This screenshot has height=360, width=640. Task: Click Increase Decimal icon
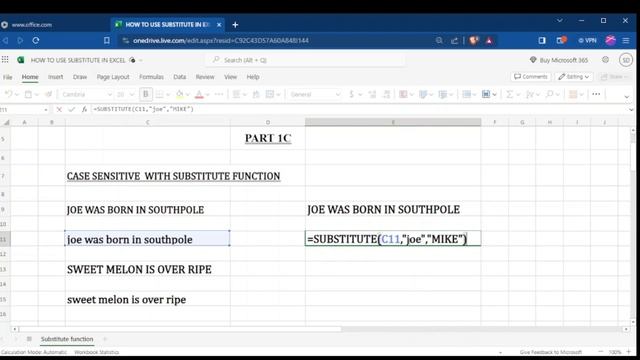pyautogui.click(x=372, y=94)
